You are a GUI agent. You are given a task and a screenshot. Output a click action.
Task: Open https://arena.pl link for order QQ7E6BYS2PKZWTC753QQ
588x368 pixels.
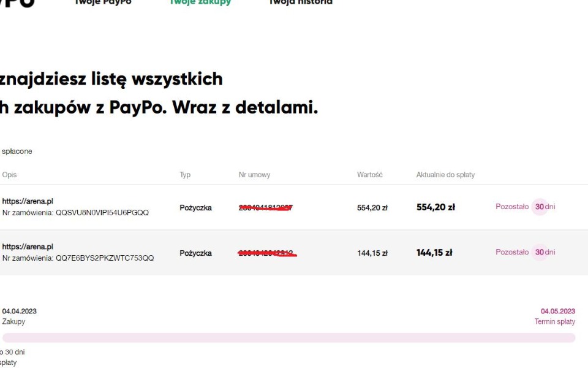[x=28, y=247]
